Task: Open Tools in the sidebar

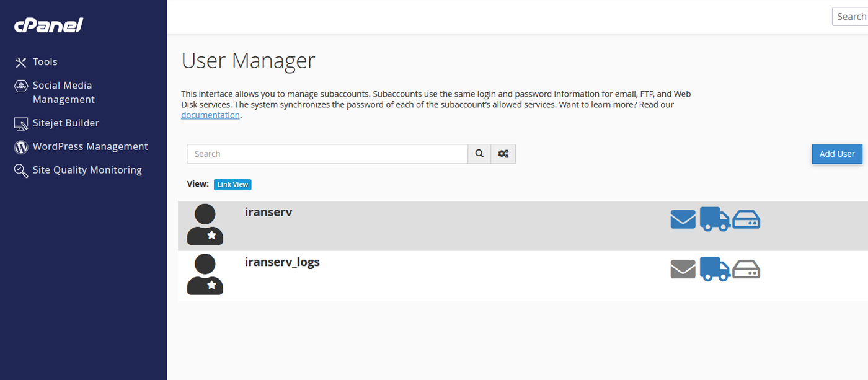Action: click(45, 62)
